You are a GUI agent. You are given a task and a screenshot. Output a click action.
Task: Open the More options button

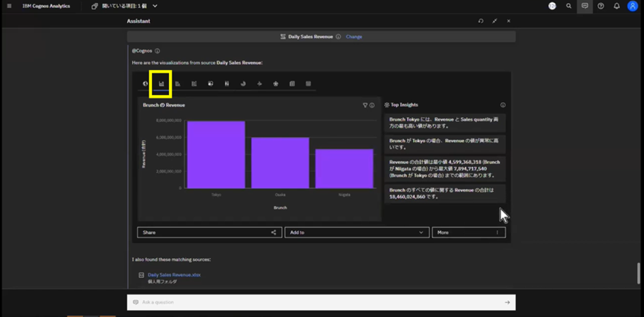(469, 233)
